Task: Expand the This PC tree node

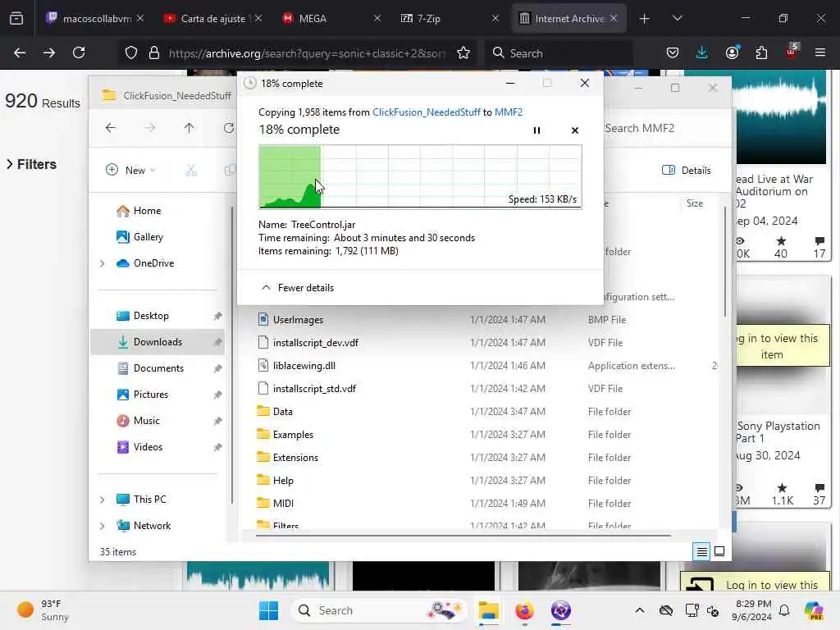Action: click(102, 500)
